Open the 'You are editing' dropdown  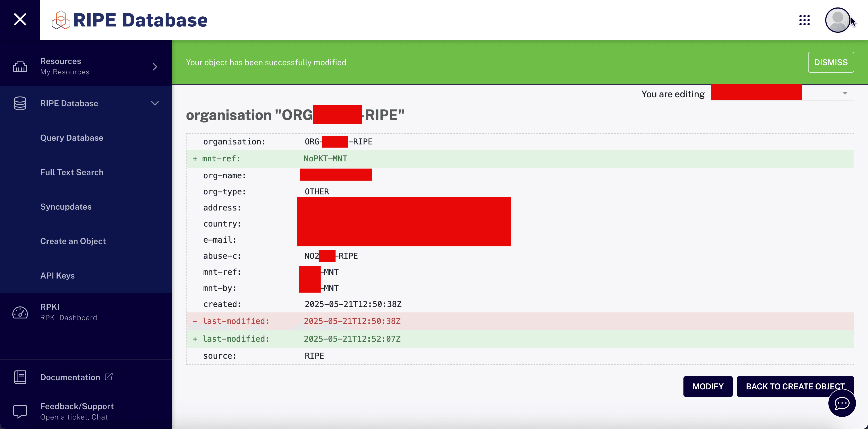pyautogui.click(x=844, y=93)
